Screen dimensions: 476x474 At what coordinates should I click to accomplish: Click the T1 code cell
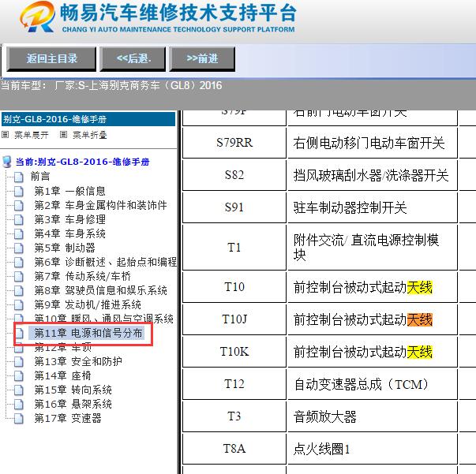point(234,248)
